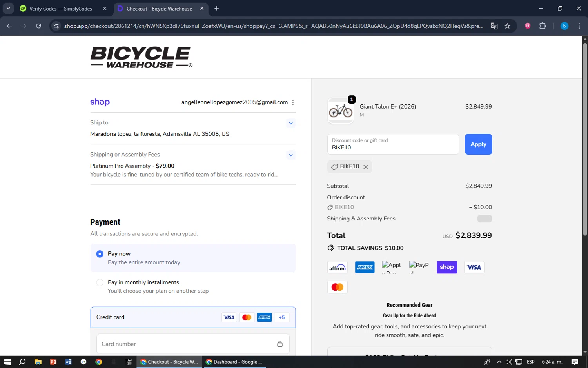The image size is (588, 368).
Task: Click the Giant Talon E+ bike thumbnail
Action: 341,111
